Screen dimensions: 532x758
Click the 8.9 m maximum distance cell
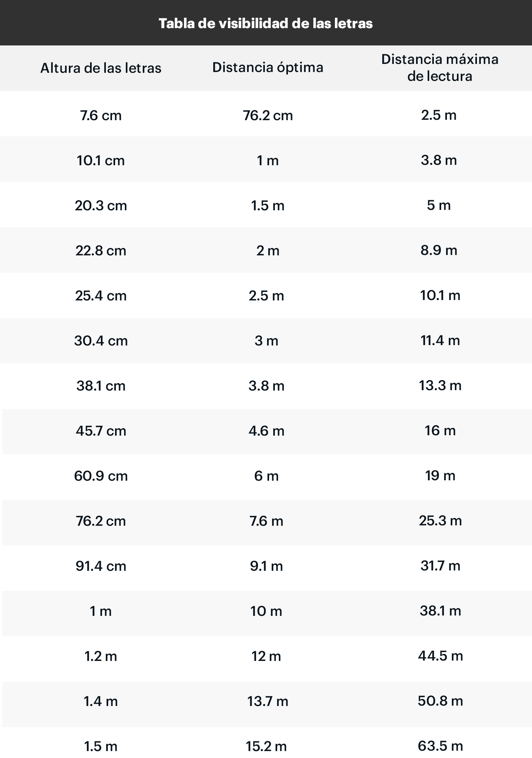tap(439, 250)
